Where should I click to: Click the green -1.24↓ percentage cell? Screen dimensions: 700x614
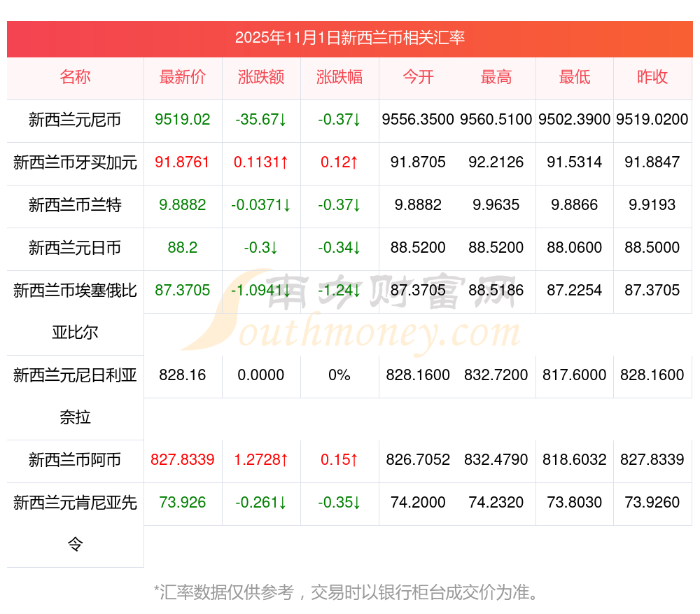(x=339, y=290)
